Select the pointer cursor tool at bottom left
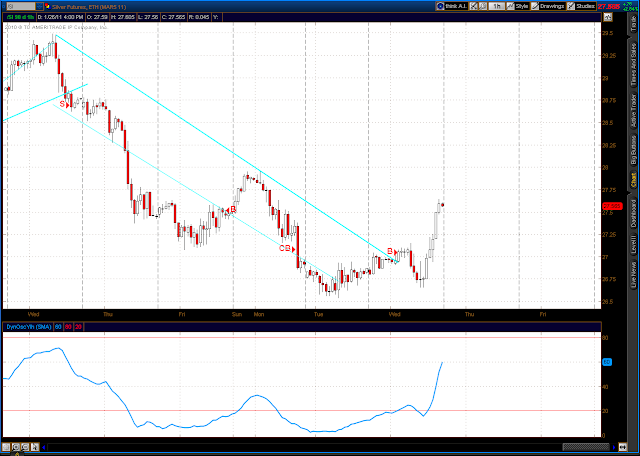The height and width of the screenshot is (456, 640). click(x=35, y=447)
